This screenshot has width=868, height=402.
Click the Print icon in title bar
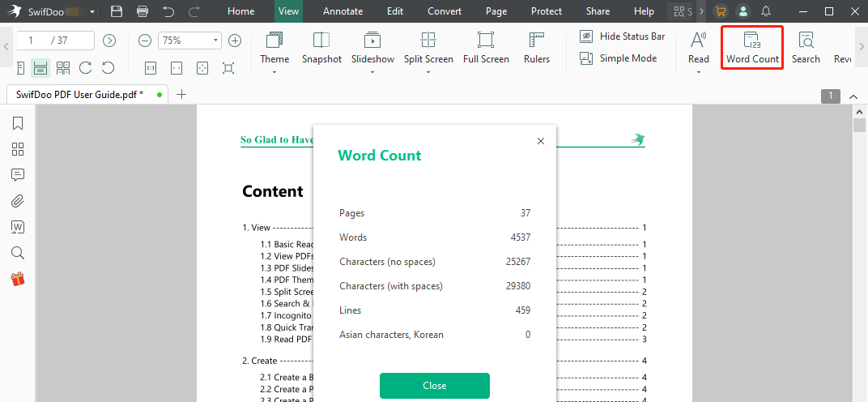click(x=143, y=11)
